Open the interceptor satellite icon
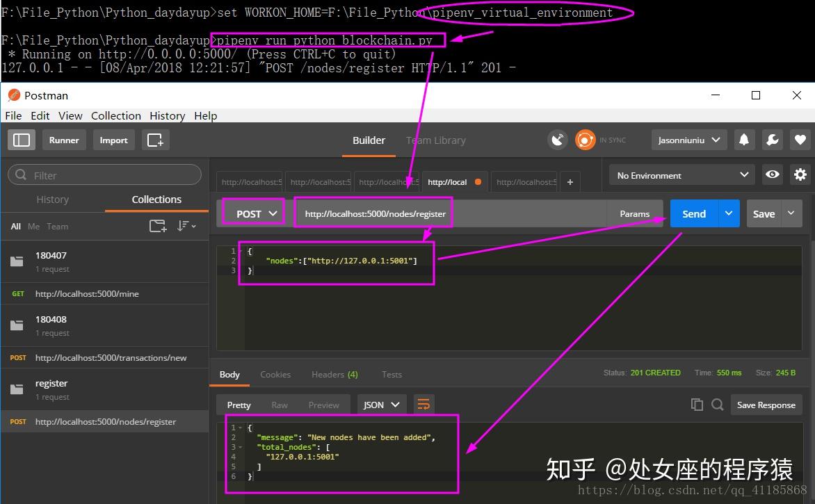815x504 pixels. [558, 140]
